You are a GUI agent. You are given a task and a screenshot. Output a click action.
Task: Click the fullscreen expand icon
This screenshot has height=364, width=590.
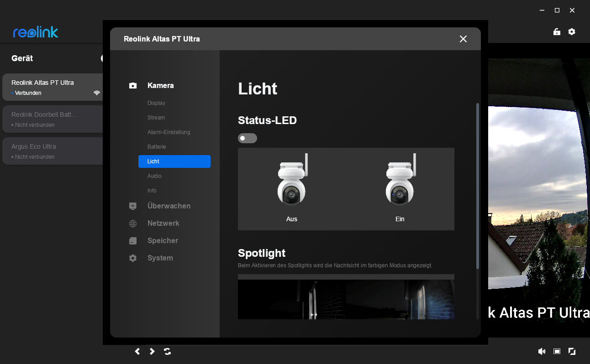[572, 351]
